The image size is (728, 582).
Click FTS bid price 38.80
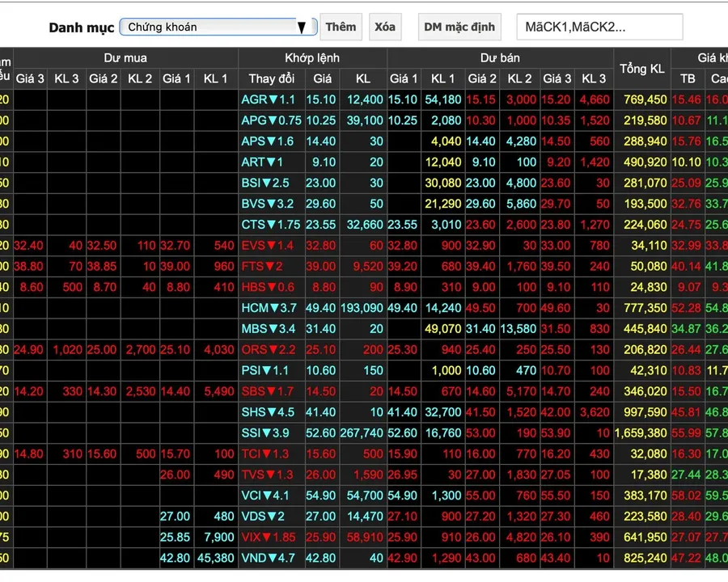(28, 267)
